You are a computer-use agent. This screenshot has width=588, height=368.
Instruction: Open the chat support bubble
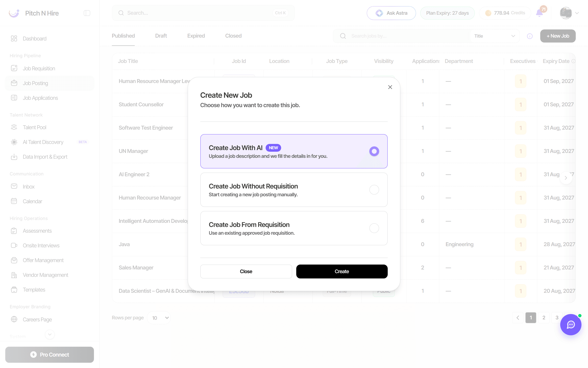click(571, 325)
